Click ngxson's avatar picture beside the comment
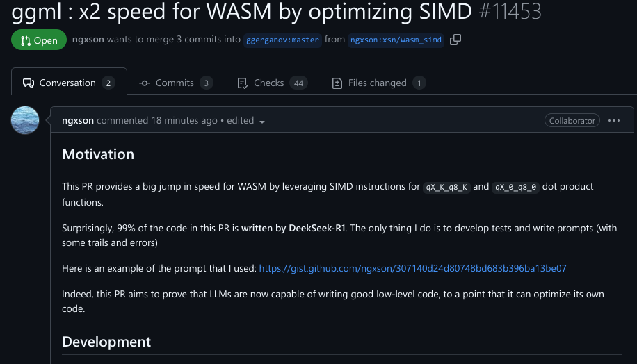 pyautogui.click(x=26, y=120)
